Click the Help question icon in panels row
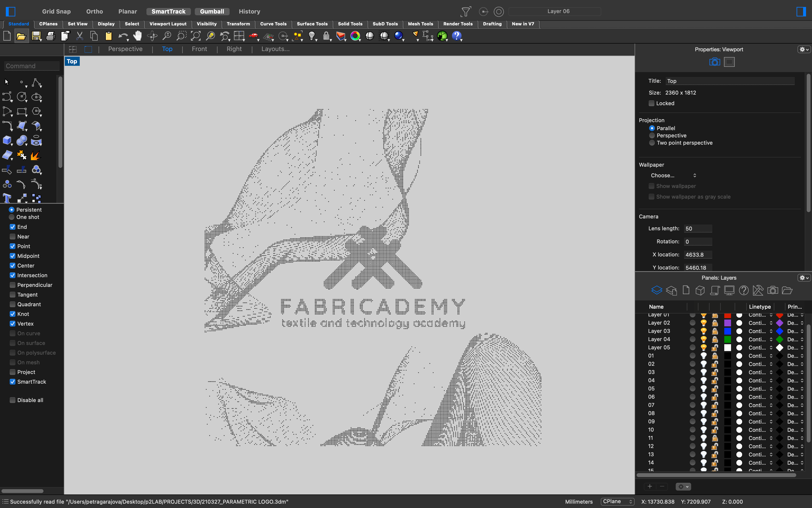This screenshot has width=812, height=508. click(x=744, y=290)
